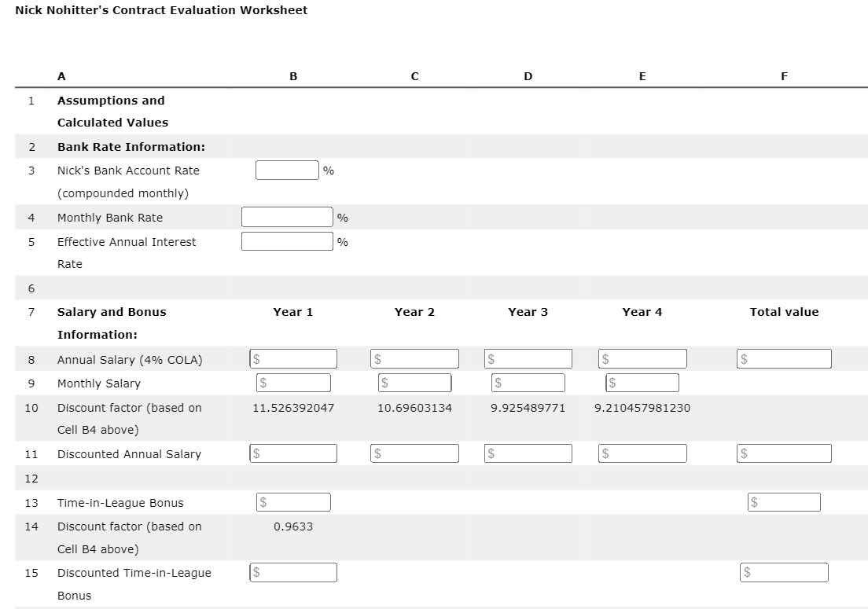The image size is (868, 609).
Task: Click the Year 4 Discounted Annual Salary input
Action: 642,453
